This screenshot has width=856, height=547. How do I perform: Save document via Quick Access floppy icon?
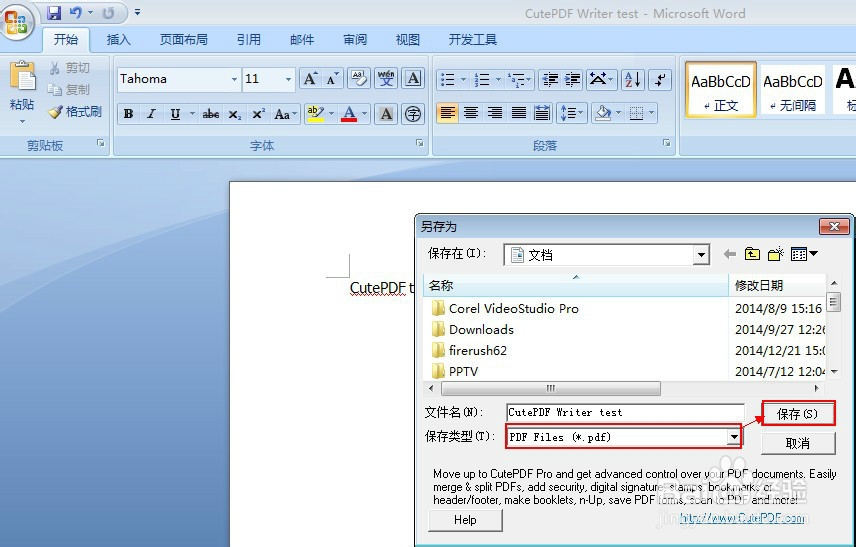click(x=54, y=13)
